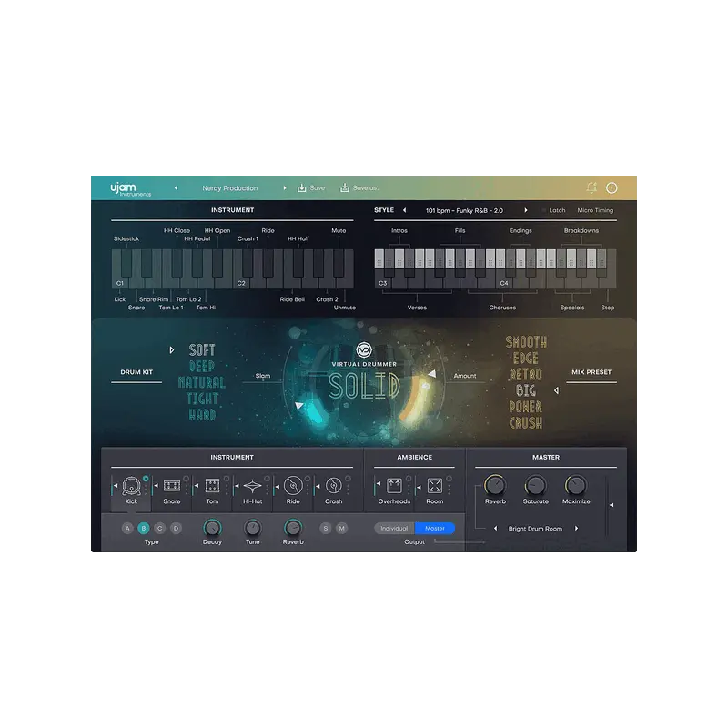The width and height of the screenshot is (728, 728).
Task: Select the Kick drum icon
Action: click(131, 486)
